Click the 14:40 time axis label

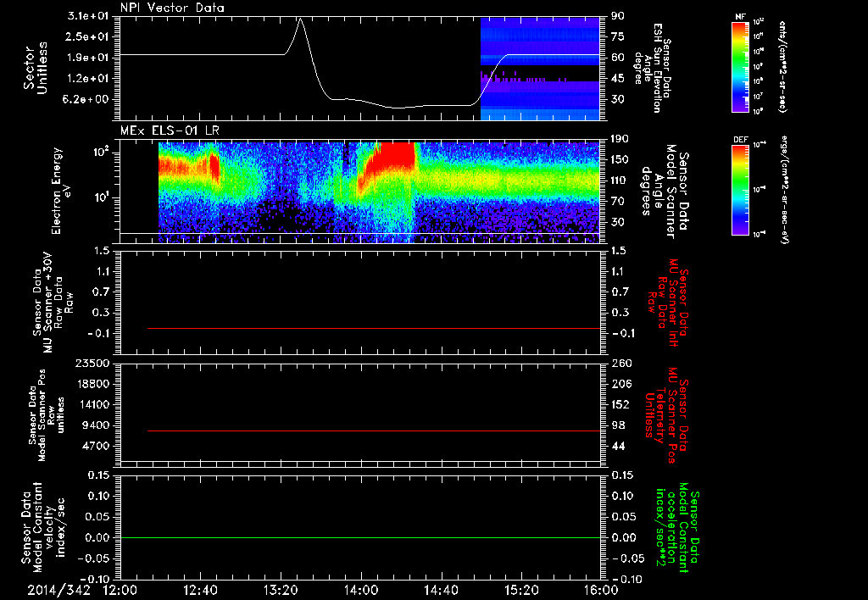(x=441, y=590)
